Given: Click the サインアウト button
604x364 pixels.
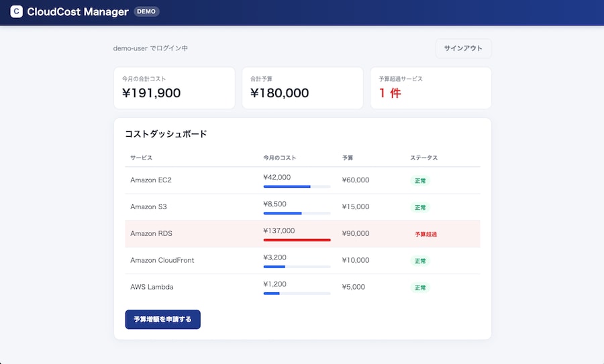Looking at the screenshot, I should click(463, 48).
